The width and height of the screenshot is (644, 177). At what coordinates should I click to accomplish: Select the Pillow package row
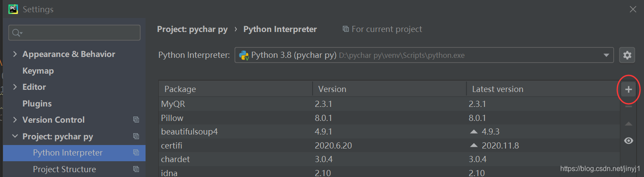[x=389, y=118]
